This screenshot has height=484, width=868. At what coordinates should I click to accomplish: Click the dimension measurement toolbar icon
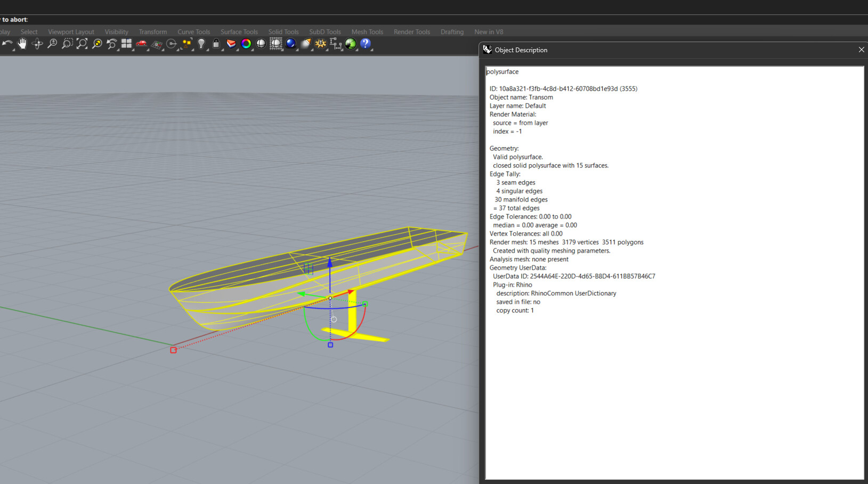tap(336, 44)
